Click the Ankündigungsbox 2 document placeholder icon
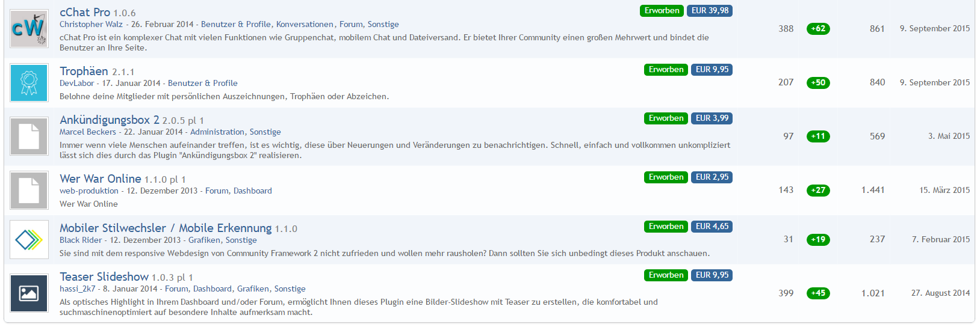The image size is (980, 327). coord(29,136)
